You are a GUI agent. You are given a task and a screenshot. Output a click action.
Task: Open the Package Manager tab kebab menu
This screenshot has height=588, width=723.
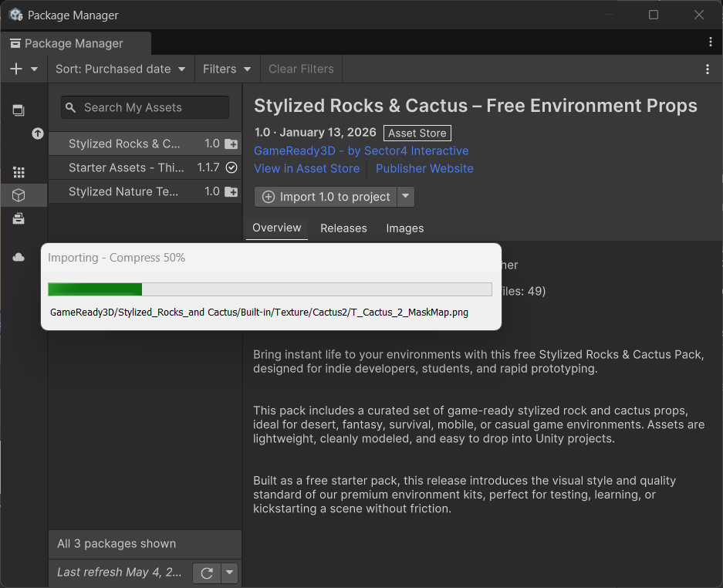[710, 42]
